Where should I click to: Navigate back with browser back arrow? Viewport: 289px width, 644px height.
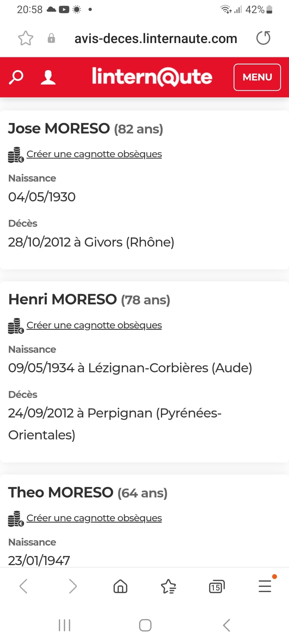24,586
